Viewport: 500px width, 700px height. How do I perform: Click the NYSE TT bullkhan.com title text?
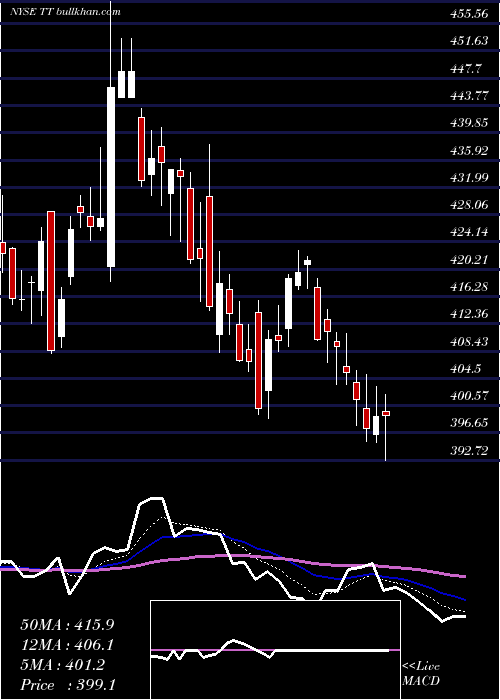point(66,12)
